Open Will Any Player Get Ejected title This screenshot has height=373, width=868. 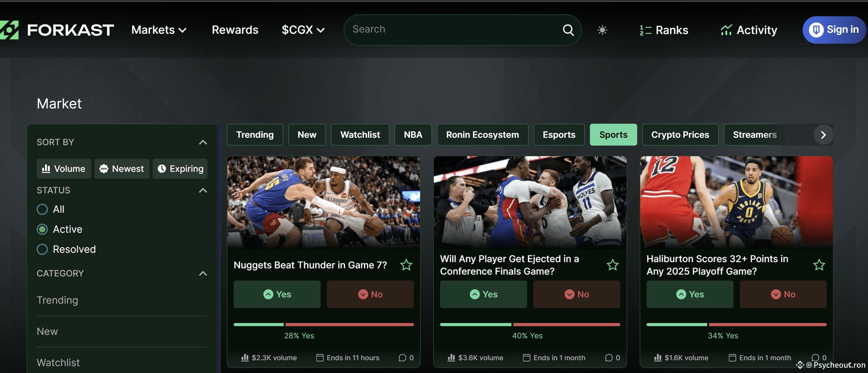[x=509, y=265]
